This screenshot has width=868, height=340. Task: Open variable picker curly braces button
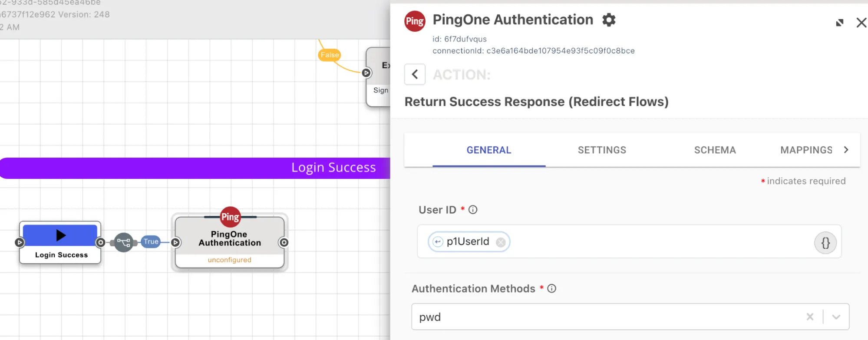coord(825,243)
